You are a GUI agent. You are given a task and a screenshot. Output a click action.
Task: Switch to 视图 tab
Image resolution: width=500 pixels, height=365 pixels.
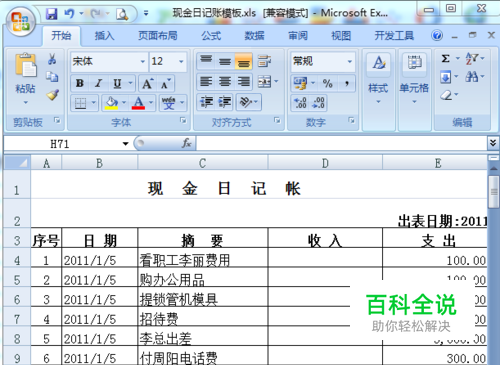click(341, 35)
